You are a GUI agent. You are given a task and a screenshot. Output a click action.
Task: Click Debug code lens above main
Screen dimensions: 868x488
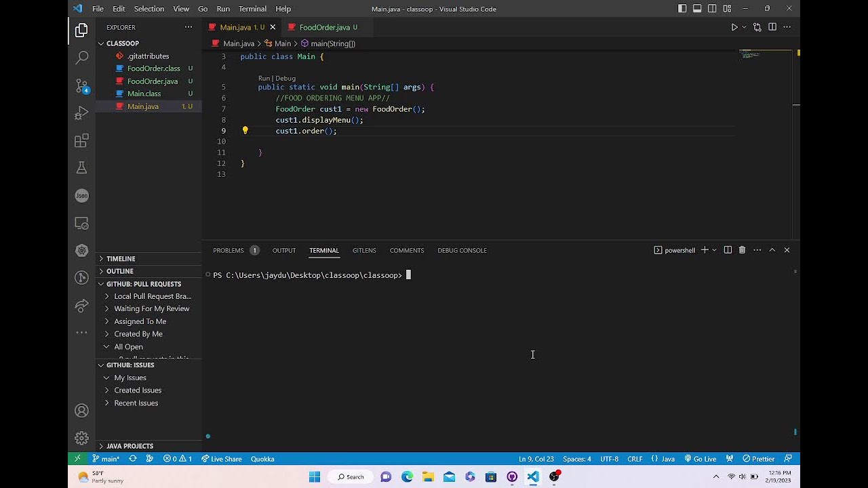click(x=285, y=79)
